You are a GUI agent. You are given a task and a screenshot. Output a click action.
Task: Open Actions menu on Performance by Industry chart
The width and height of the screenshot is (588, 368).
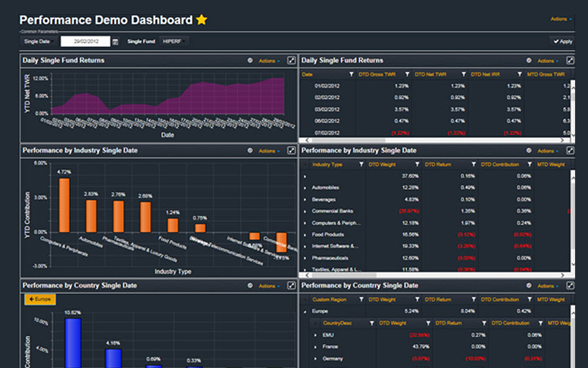(x=269, y=151)
